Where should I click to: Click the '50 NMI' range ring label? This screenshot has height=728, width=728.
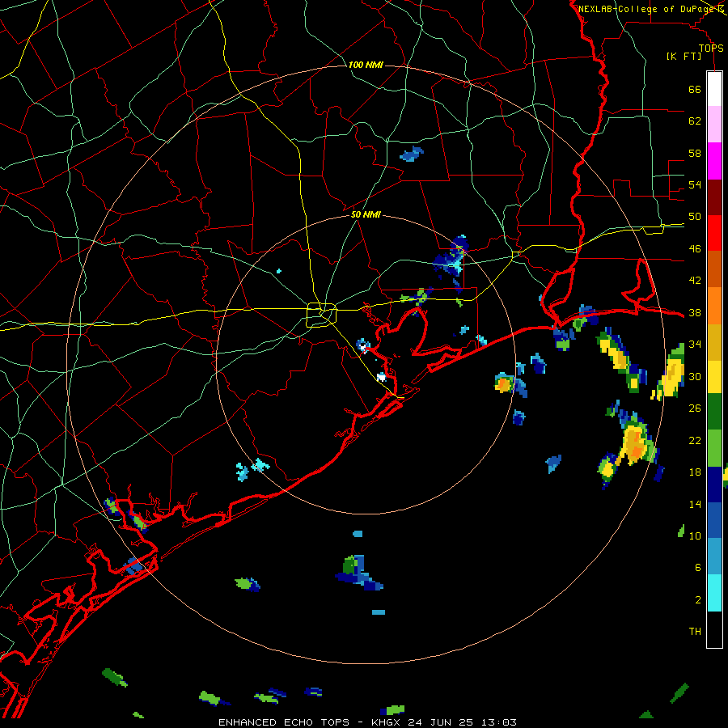point(366,214)
